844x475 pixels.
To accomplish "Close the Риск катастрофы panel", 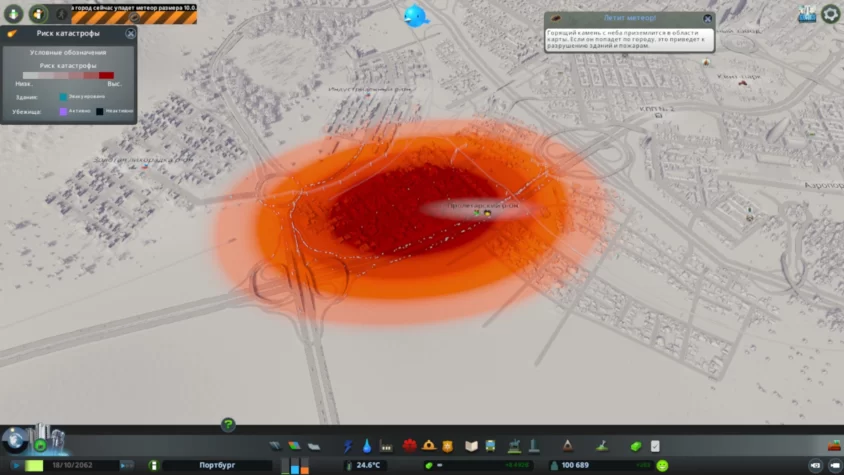I will [130, 33].
